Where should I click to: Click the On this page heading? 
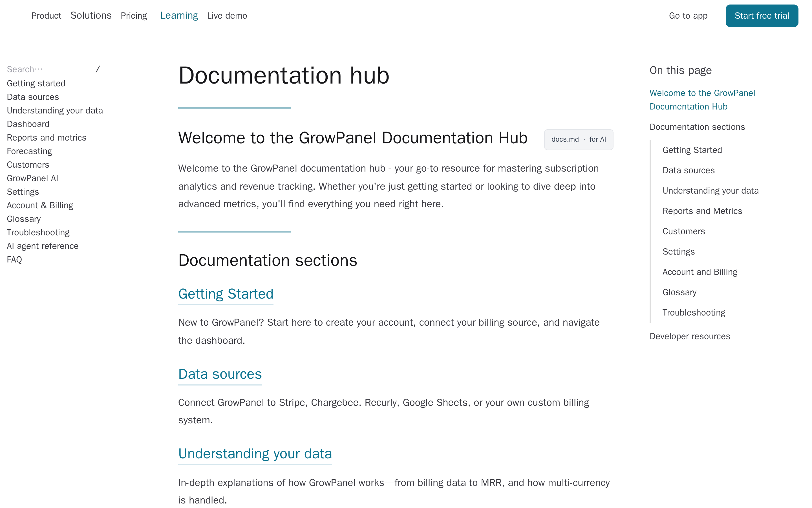pos(680,70)
